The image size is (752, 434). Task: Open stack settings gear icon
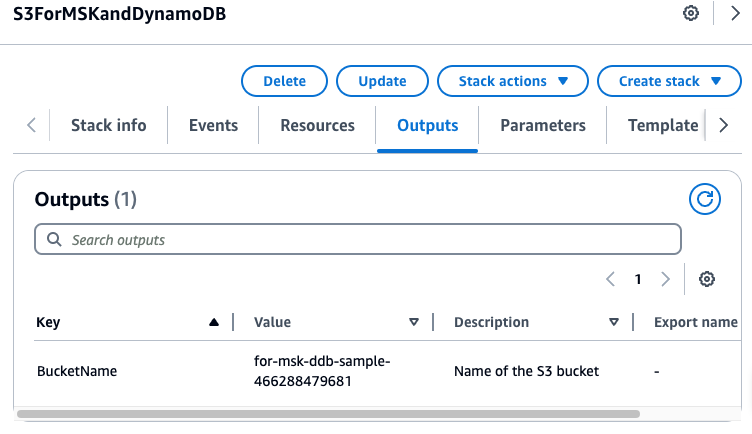pos(690,14)
